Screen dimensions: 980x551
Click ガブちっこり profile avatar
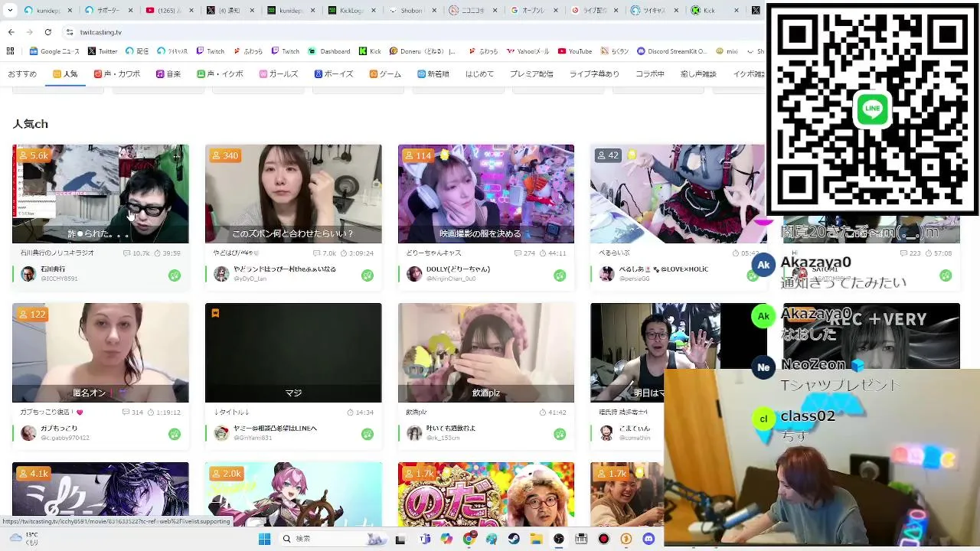click(x=28, y=433)
